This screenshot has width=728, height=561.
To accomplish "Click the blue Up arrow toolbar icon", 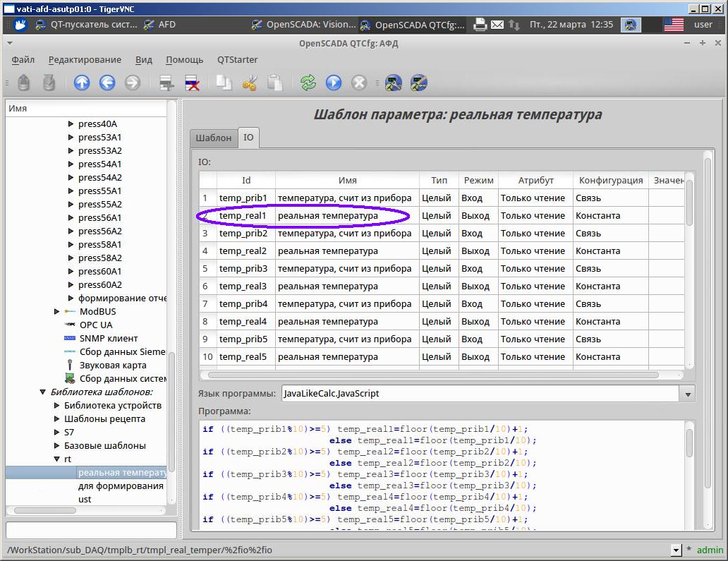I will coord(82,83).
